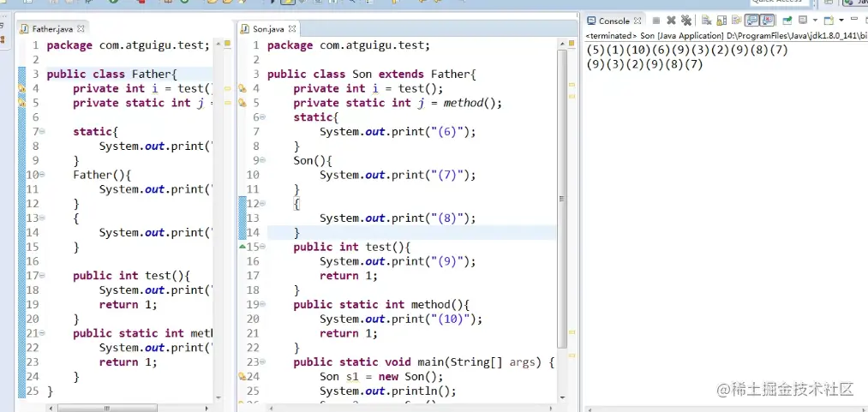The height and width of the screenshot is (412, 868).
Task: Collapse the Son() constructor fold in Son.java
Action: point(262,160)
